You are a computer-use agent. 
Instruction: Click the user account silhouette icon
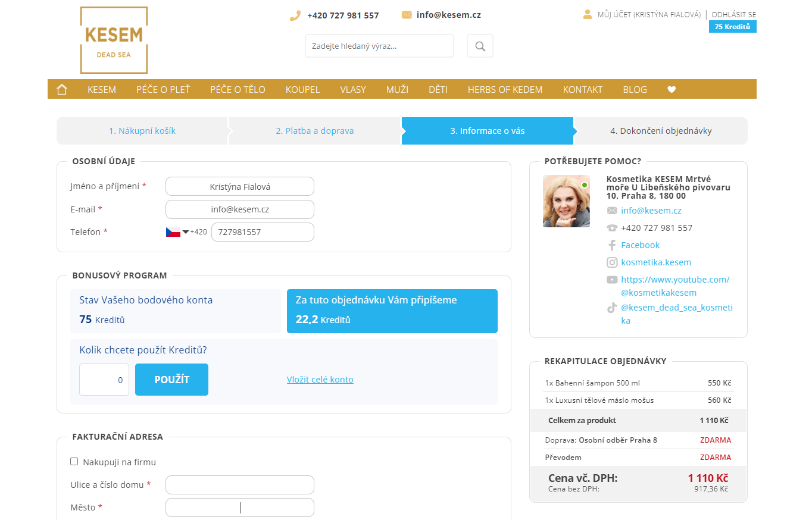[x=588, y=14]
